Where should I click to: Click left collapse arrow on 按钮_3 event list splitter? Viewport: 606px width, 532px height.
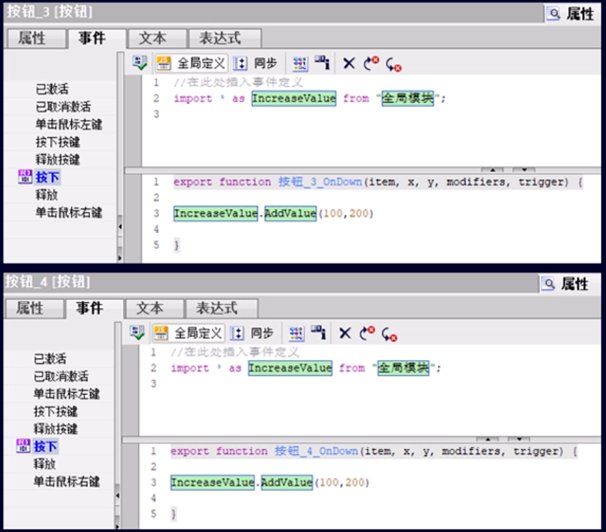tap(120, 226)
